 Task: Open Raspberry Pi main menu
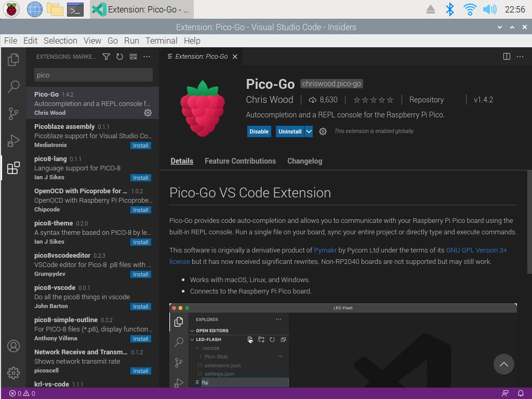11,9
